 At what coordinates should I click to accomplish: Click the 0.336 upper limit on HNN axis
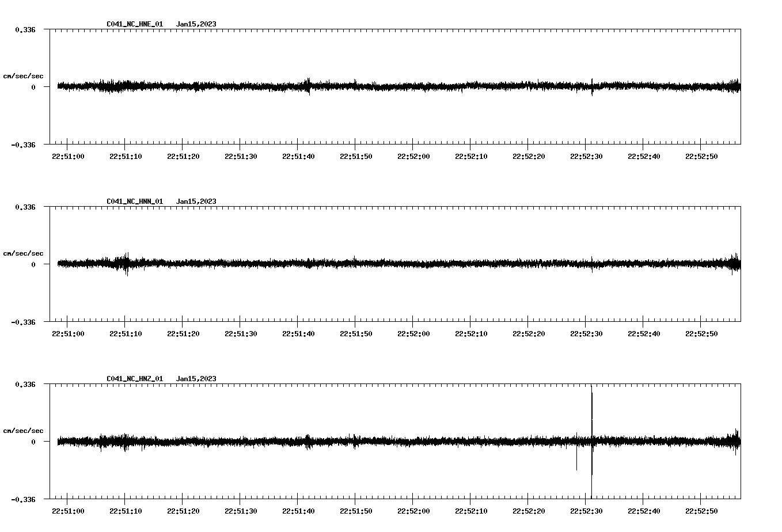point(25,207)
